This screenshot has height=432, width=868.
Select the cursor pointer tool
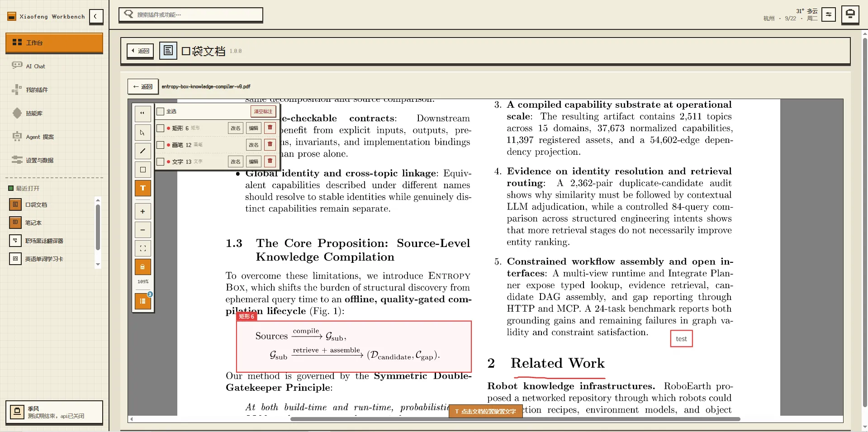pyautogui.click(x=142, y=133)
